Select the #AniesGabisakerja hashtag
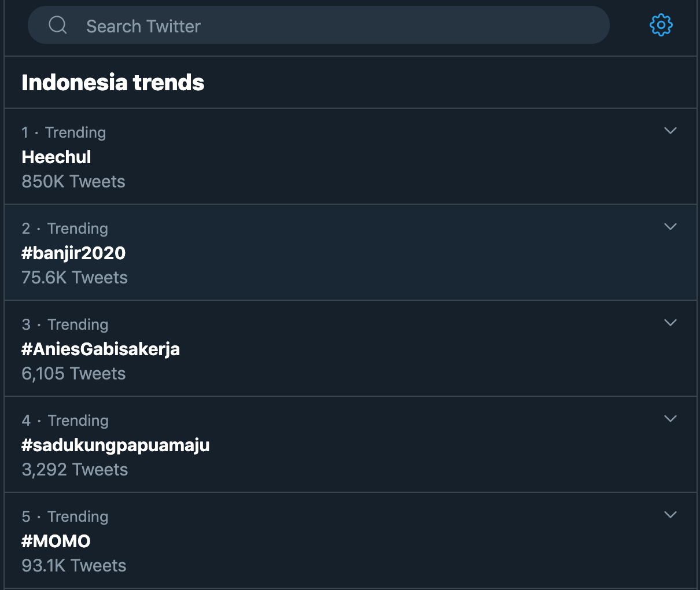Viewport: 700px width, 590px height. (101, 349)
